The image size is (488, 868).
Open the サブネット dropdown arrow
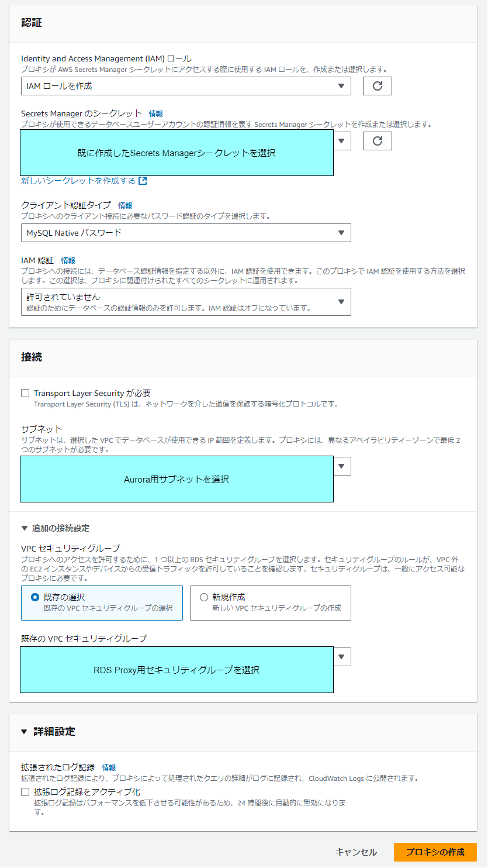point(342,466)
